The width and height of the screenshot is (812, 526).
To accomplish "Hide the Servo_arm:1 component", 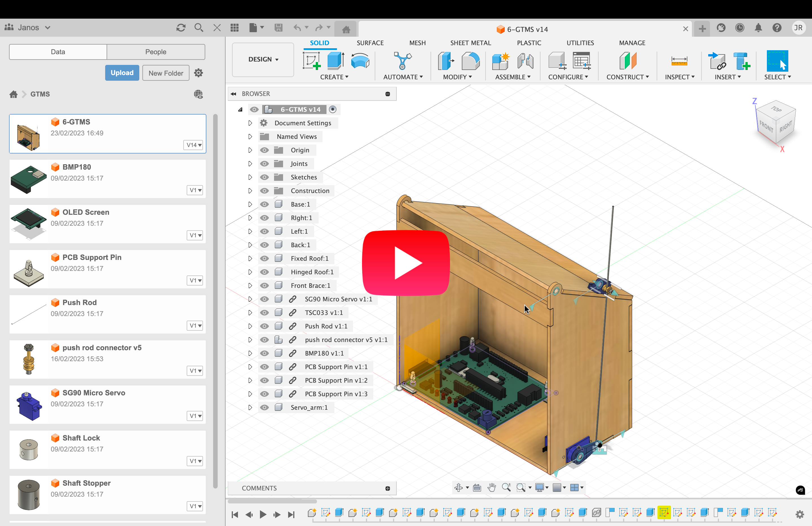I will coord(264,407).
